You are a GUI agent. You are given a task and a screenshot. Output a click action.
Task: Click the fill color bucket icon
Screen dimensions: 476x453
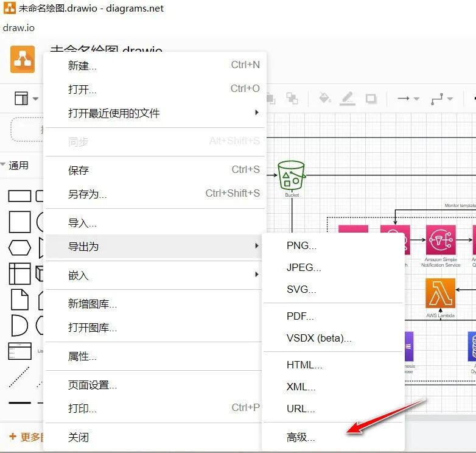pyautogui.click(x=324, y=98)
